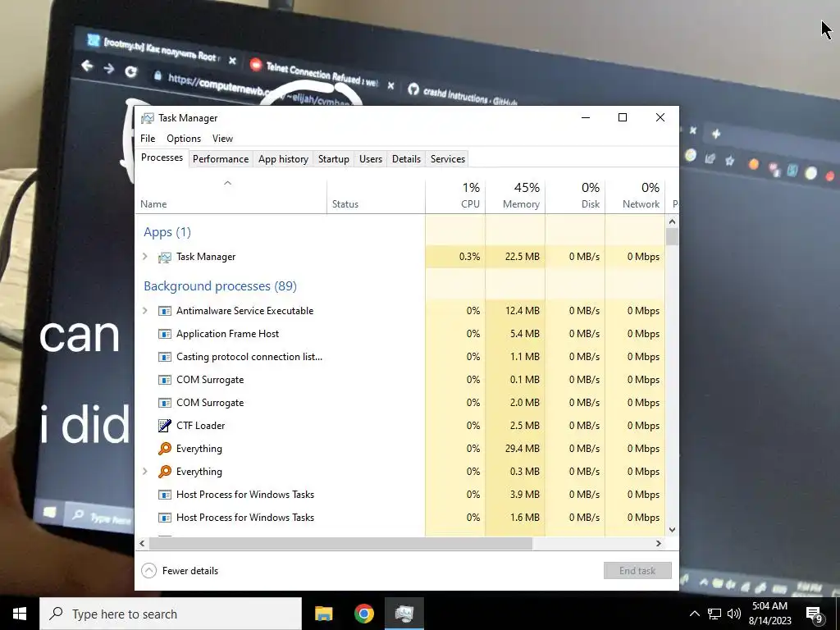Click icon of Everything 29.4 MB row
This screenshot has width=840, height=630.
(x=164, y=449)
